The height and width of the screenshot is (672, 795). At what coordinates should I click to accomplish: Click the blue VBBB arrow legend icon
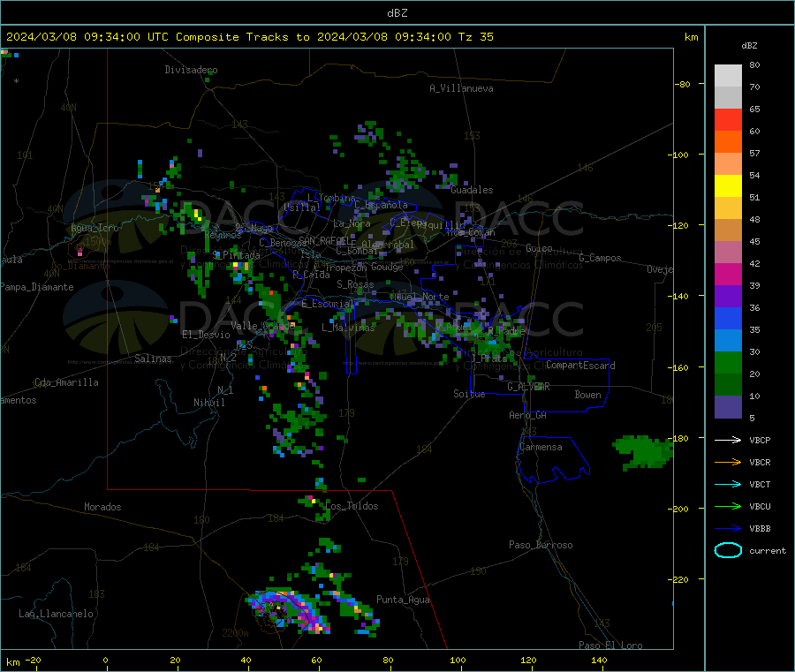tap(728, 529)
